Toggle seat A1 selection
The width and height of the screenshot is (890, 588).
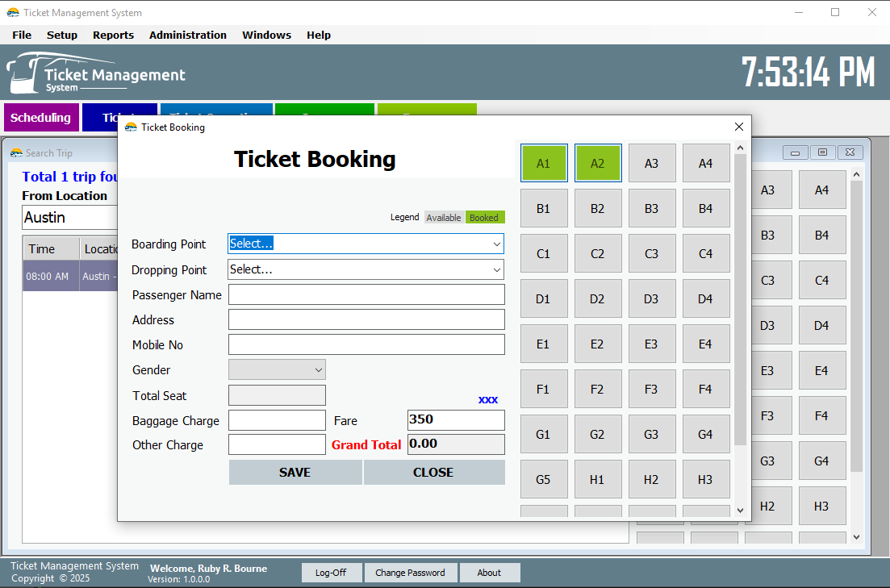[544, 163]
